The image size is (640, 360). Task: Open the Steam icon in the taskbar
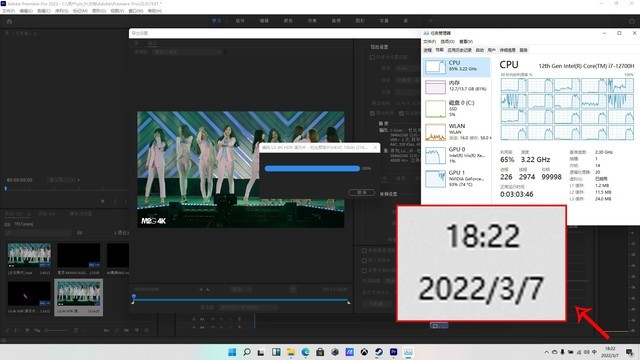pyautogui.click(x=379, y=352)
